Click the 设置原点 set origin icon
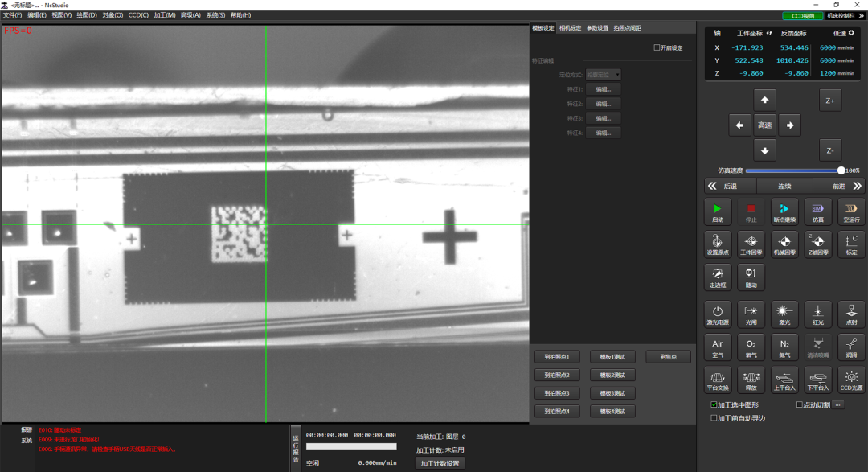 pos(717,244)
